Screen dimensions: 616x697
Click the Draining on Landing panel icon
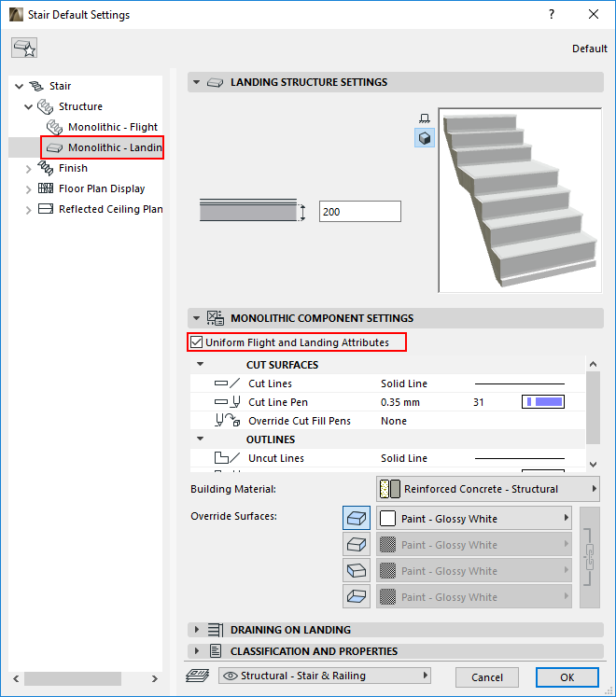pyautogui.click(x=216, y=630)
